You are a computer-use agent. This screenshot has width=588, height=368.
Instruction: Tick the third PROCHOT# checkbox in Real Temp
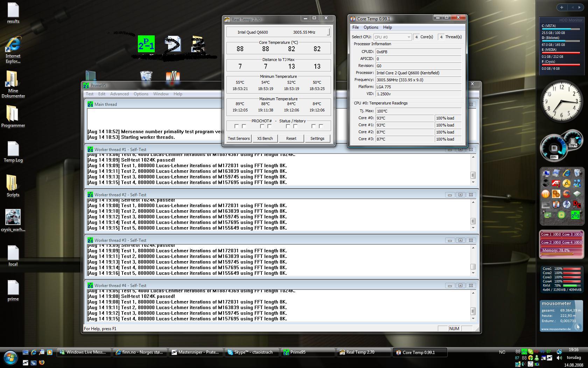[x=262, y=126]
